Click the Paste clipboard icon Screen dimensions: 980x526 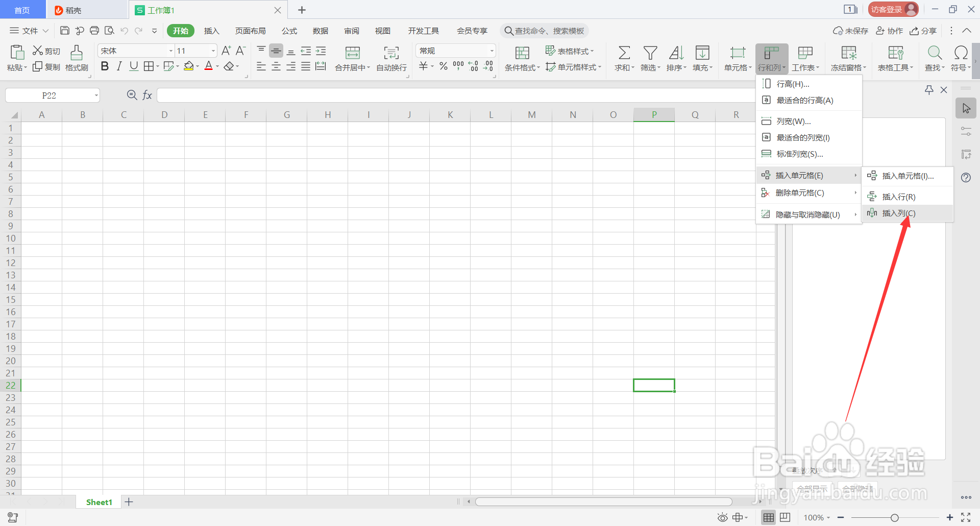(17, 53)
